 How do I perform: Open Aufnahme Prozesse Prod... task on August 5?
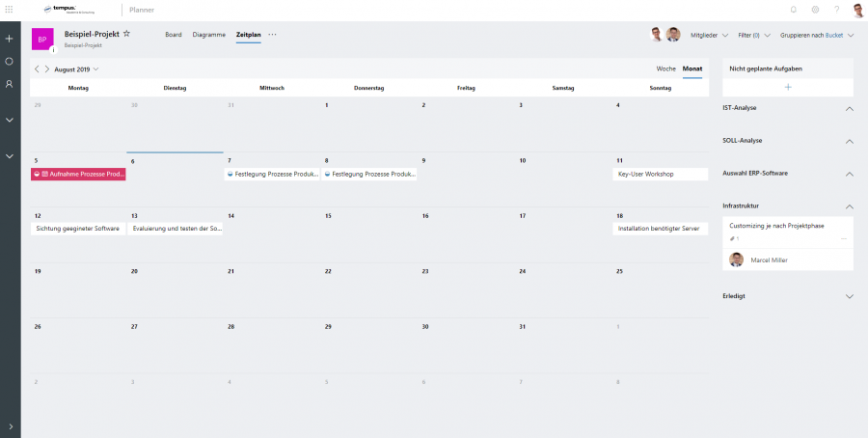79,174
